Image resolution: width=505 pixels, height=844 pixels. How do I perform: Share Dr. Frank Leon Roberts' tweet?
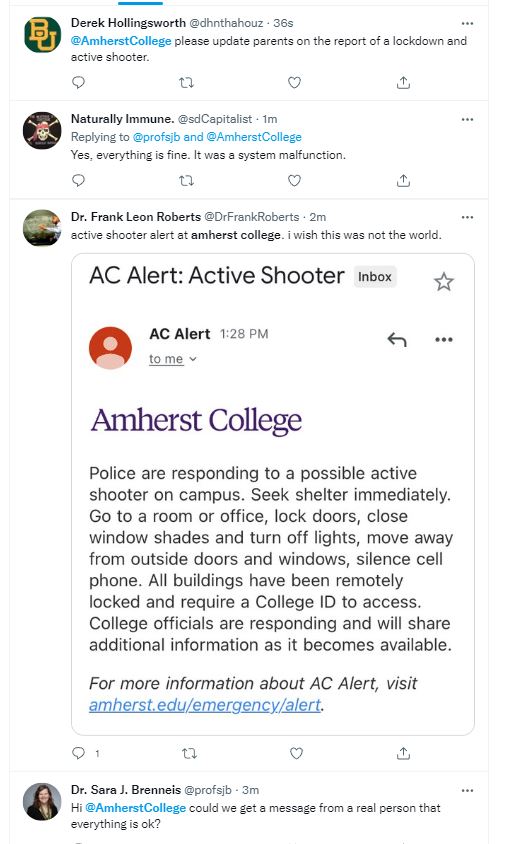(x=403, y=753)
